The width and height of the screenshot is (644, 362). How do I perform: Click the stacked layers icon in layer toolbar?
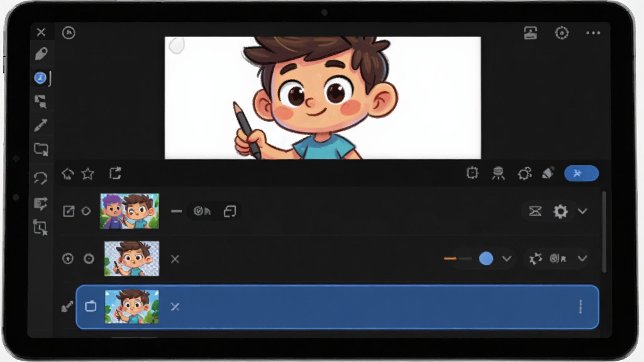[x=499, y=173]
